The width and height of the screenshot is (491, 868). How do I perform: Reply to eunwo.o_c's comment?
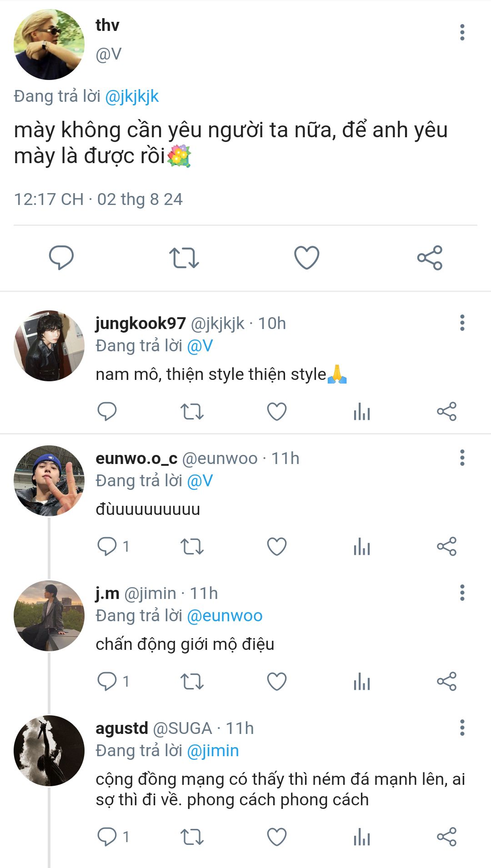[x=107, y=546]
